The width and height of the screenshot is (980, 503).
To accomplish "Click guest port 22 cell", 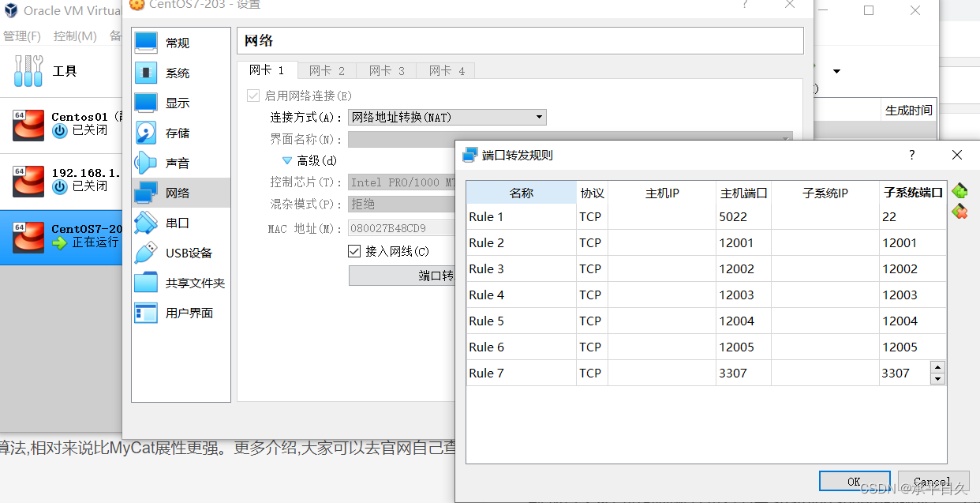I will (913, 216).
